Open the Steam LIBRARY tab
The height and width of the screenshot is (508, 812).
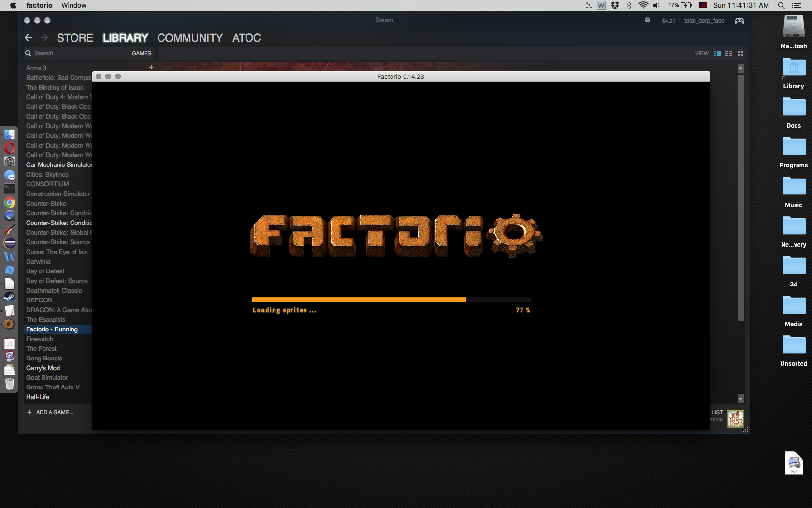[126, 38]
